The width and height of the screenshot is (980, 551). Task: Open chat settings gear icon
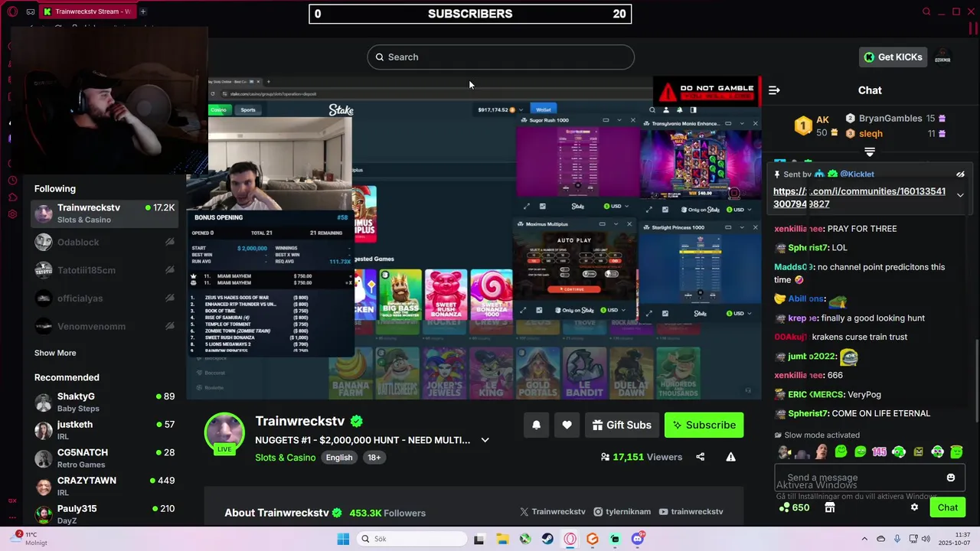point(914,507)
